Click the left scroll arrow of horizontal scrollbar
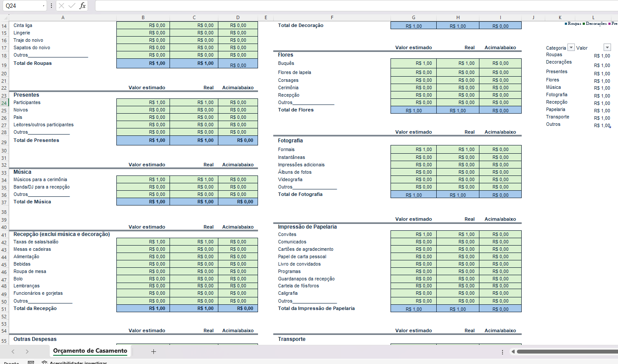618x364 pixels. tap(513, 351)
